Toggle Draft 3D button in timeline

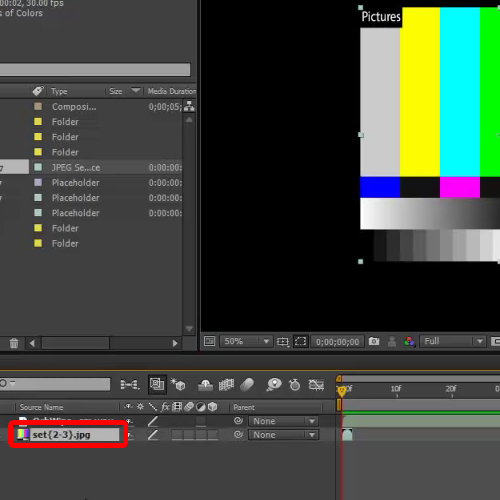point(178,384)
